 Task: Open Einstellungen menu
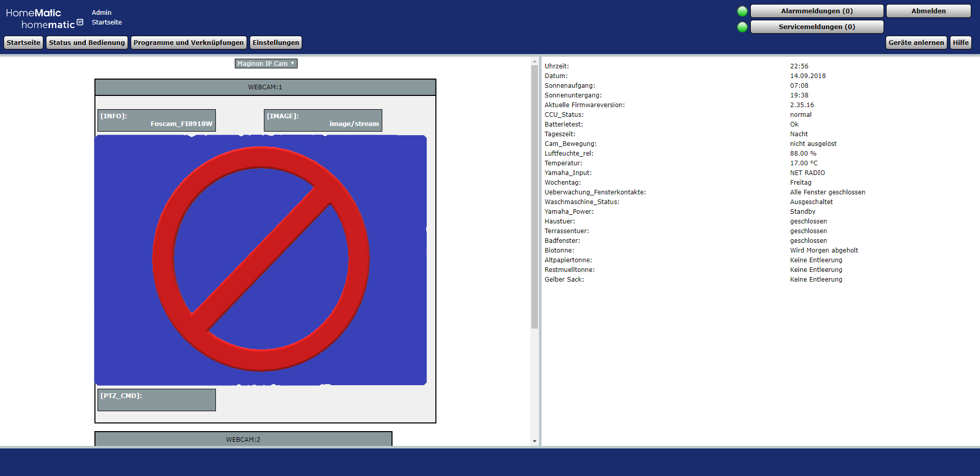point(276,43)
